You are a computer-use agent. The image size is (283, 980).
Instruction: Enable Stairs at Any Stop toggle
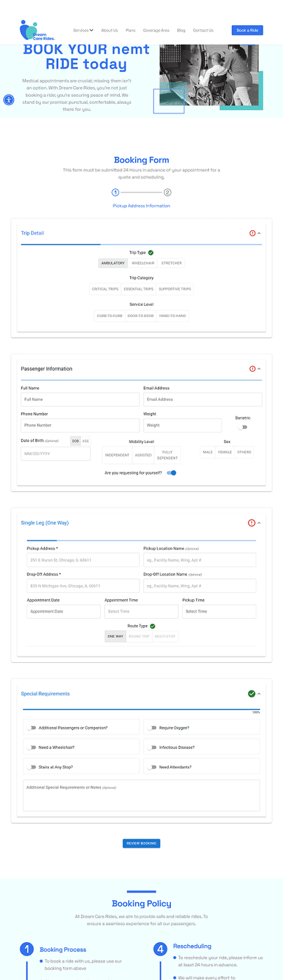tap(32, 766)
